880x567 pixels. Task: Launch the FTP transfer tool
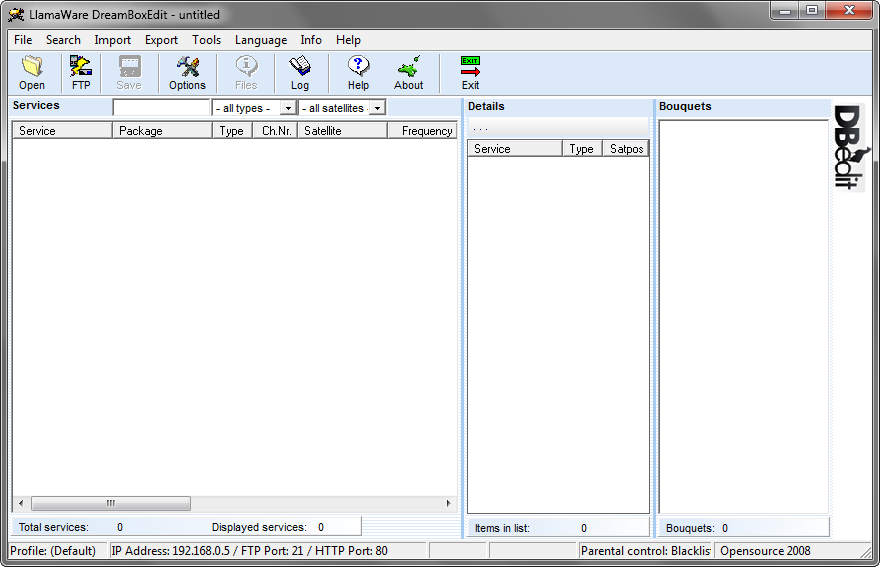[81, 73]
